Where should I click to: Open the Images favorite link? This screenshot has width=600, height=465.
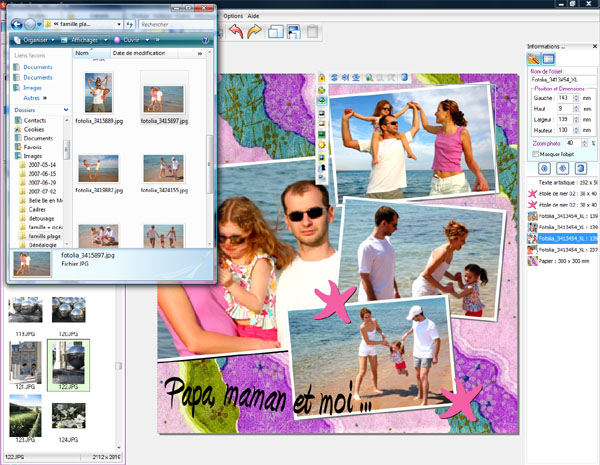[x=33, y=88]
